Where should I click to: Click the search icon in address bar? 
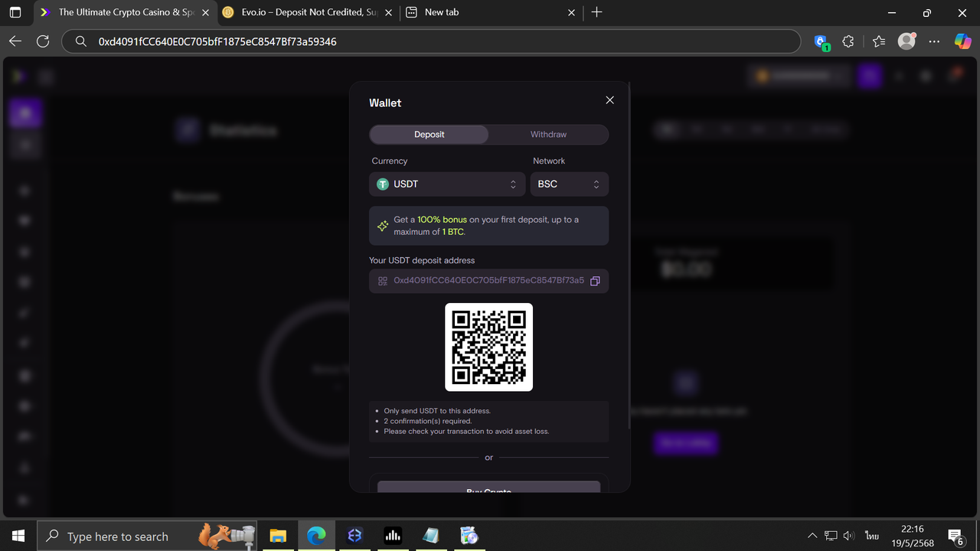[x=80, y=41]
